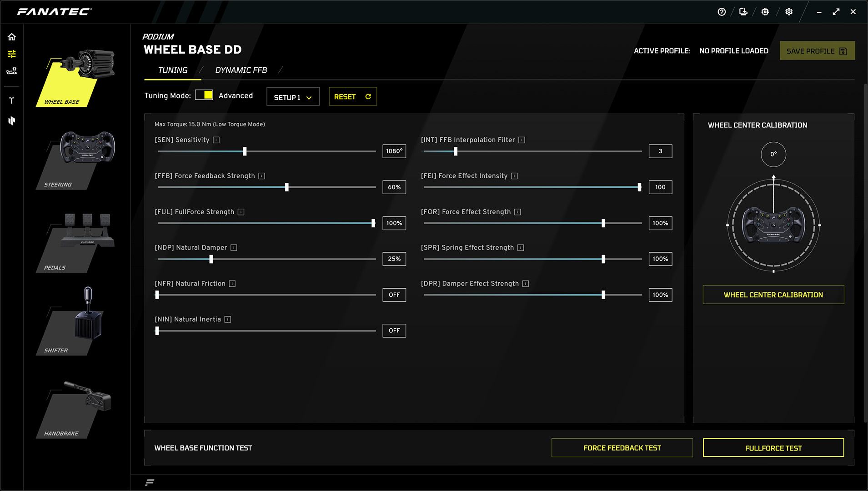Toggle the Tuning Mode Advanced switch

(x=204, y=95)
